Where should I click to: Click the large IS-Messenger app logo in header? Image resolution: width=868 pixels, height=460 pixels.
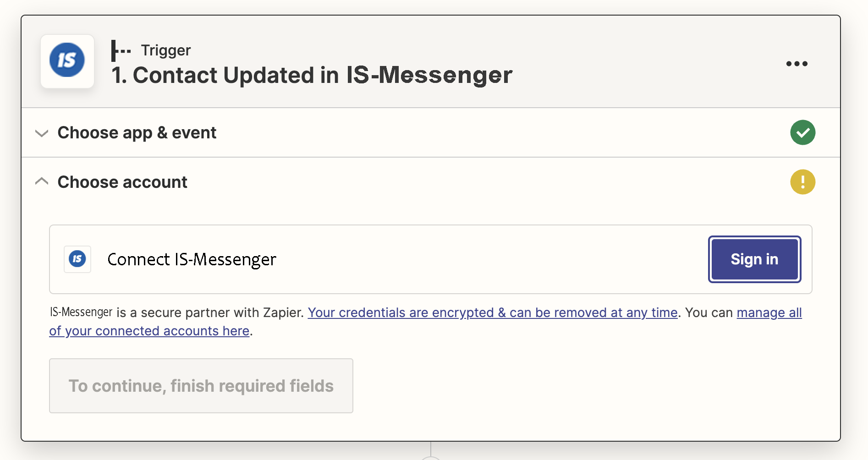[x=67, y=61]
